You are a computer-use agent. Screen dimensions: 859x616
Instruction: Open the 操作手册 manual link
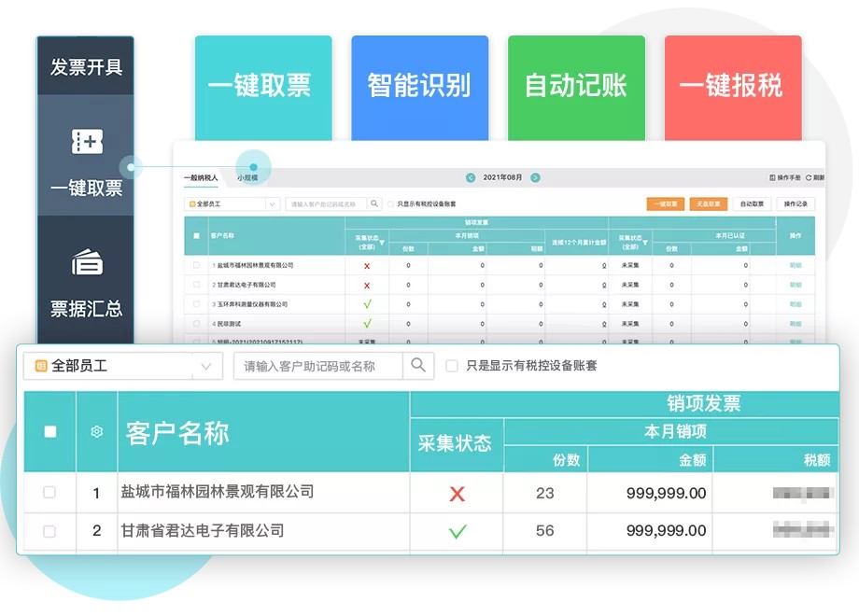[x=785, y=177]
